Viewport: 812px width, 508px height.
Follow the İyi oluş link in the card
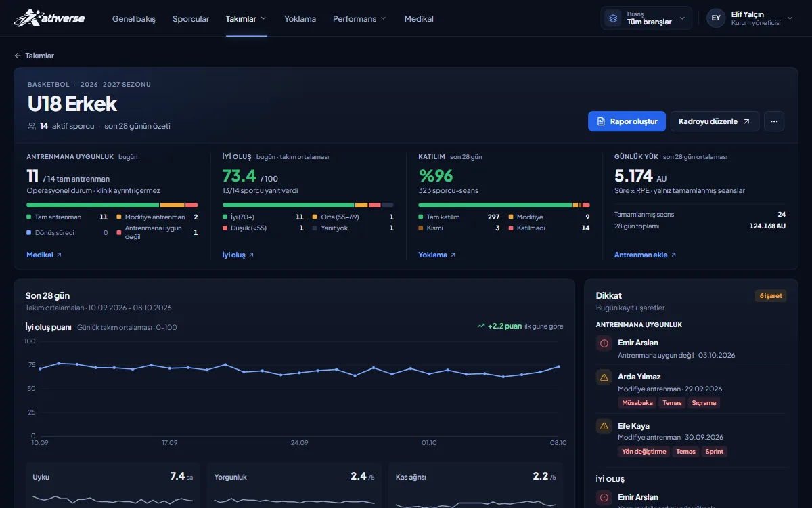(238, 255)
